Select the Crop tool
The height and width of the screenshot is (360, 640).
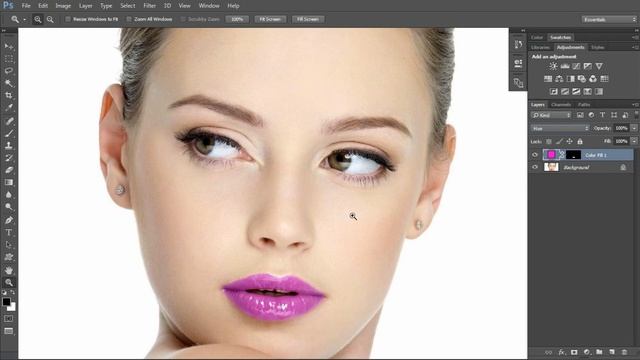(9, 96)
